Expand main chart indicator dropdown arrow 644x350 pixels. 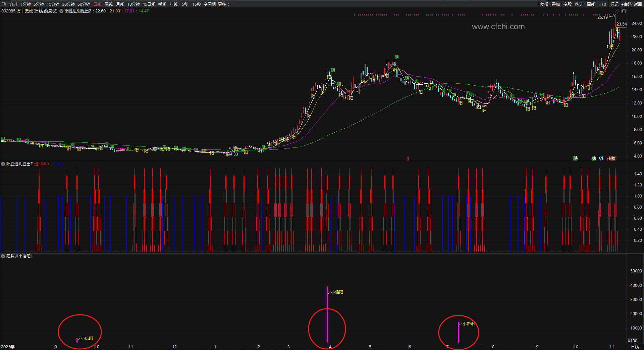(x=61, y=11)
